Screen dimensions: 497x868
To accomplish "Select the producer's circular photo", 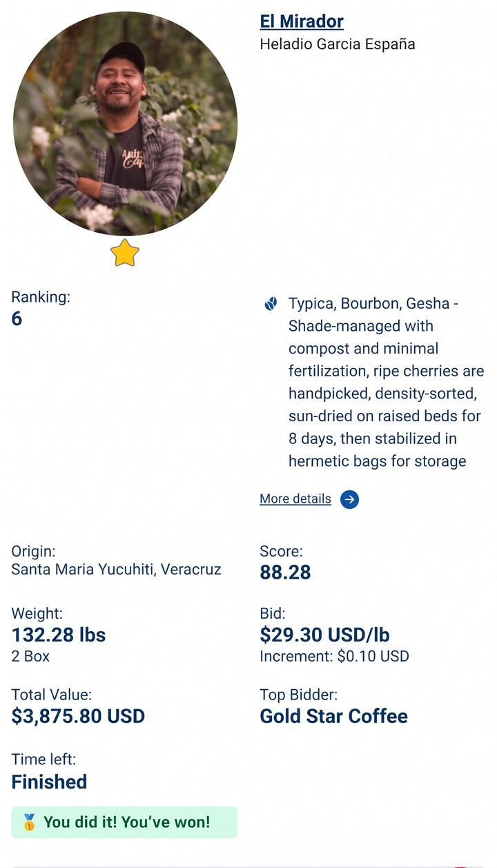I will (125, 124).
